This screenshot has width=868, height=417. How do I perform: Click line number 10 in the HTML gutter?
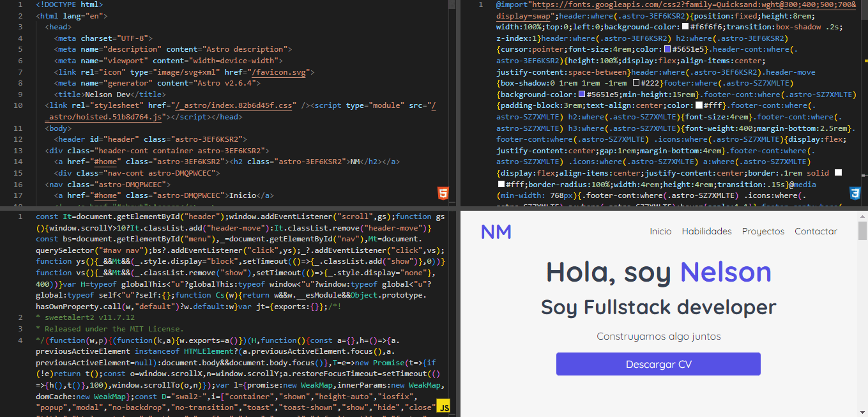coord(19,105)
